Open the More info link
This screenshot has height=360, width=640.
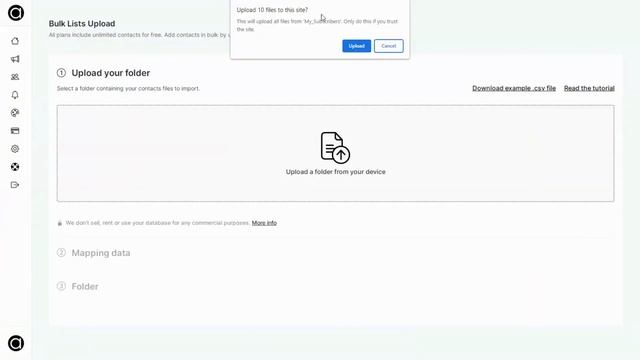(264, 223)
